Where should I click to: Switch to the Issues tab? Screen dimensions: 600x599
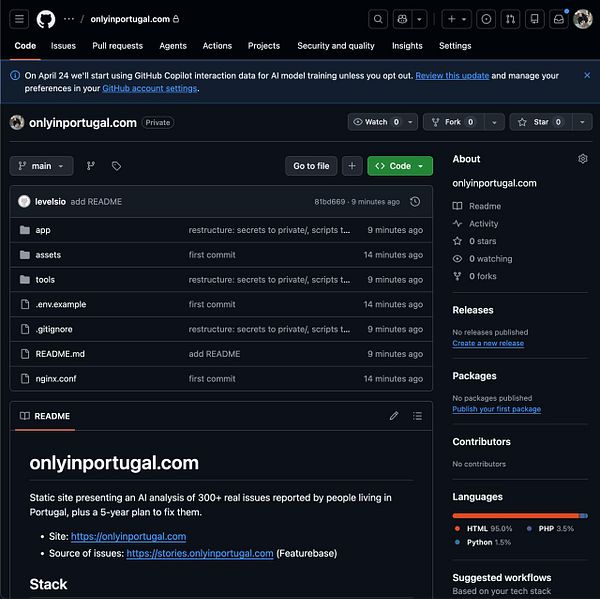(63, 46)
